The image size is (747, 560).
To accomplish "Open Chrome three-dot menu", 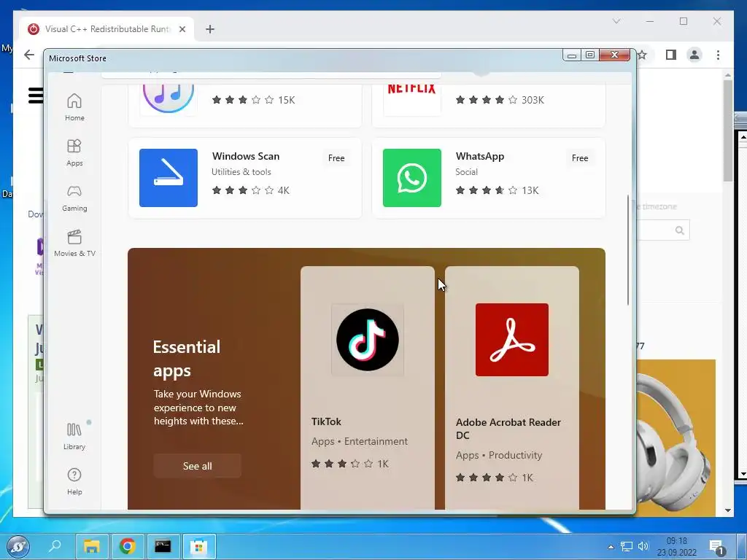I will (718, 55).
